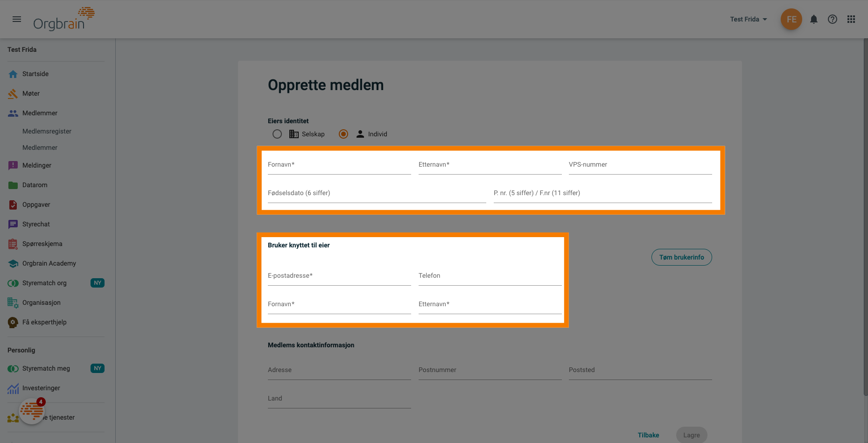Open Medlemmer submenu item under Medlemsregister
Viewport: 868px width, 443px height.
click(40, 148)
